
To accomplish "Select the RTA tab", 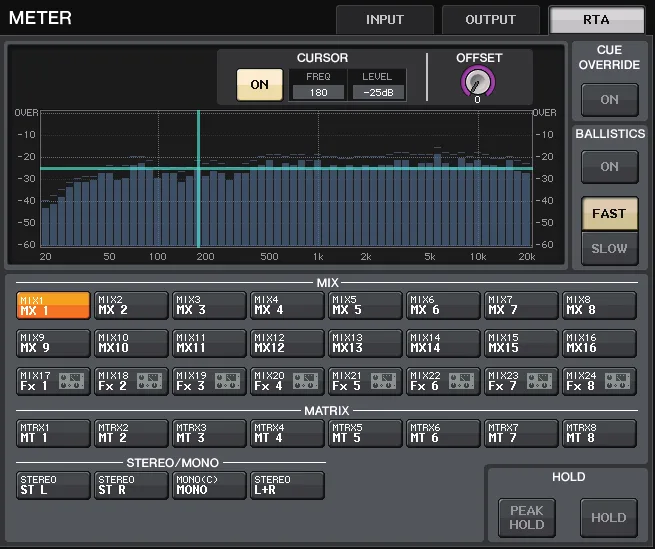I will 597,20.
